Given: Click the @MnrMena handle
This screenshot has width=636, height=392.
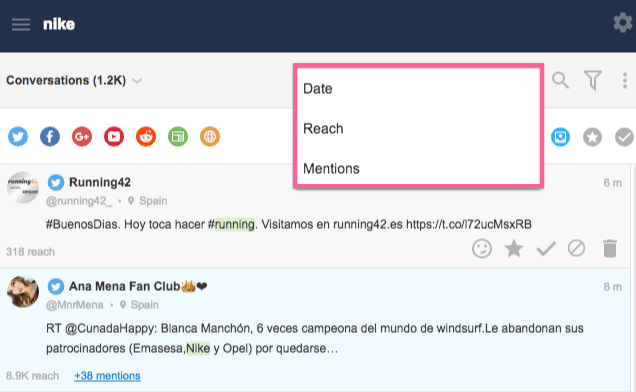Looking at the screenshot, I should pyautogui.click(x=75, y=305).
